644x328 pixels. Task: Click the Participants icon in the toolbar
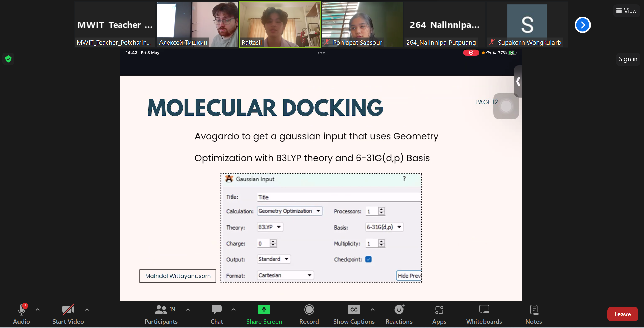point(161,310)
